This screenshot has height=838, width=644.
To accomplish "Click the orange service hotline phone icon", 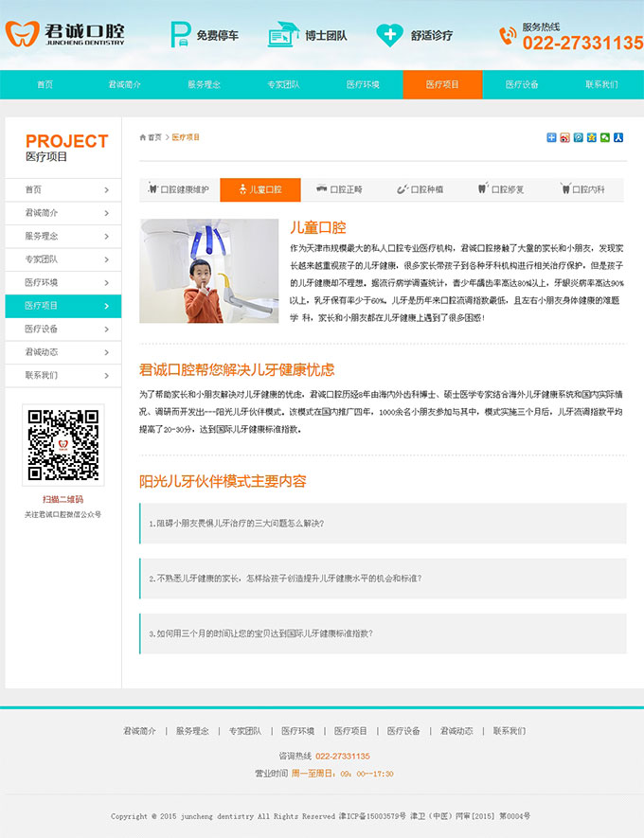I will pos(509,36).
